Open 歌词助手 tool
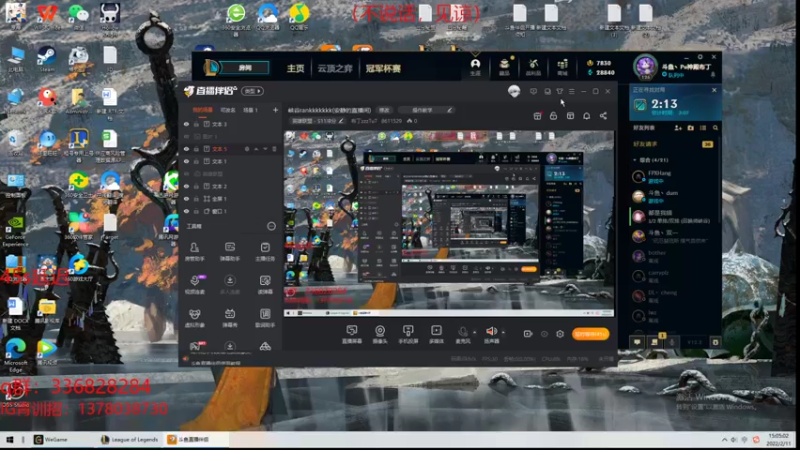The width and height of the screenshot is (800, 450). click(x=265, y=318)
